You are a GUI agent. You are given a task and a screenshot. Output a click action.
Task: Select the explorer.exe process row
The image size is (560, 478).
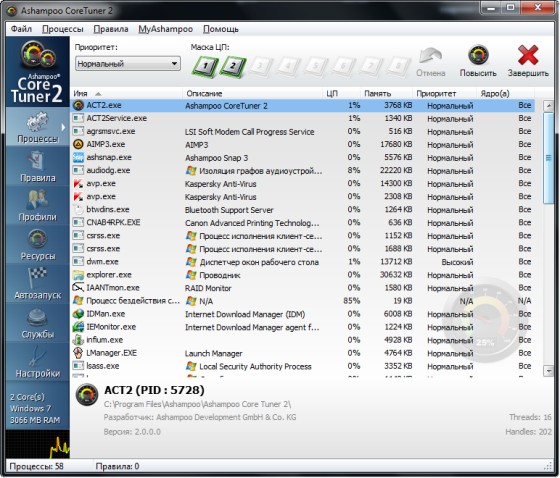click(303, 275)
